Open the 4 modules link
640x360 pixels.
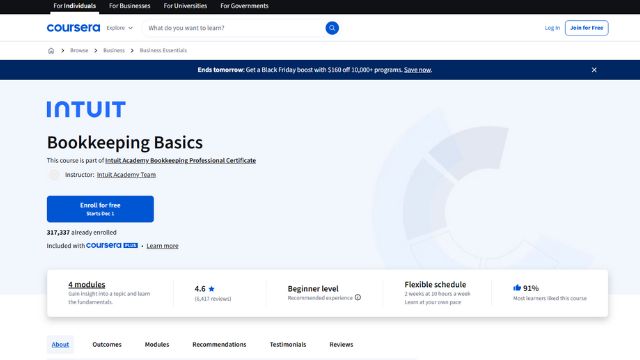[x=87, y=284]
